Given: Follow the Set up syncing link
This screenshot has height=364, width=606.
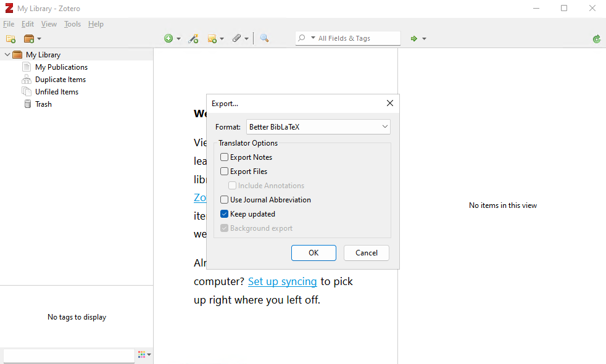Looking at the screenshot, I should click(x=282, y=281).
